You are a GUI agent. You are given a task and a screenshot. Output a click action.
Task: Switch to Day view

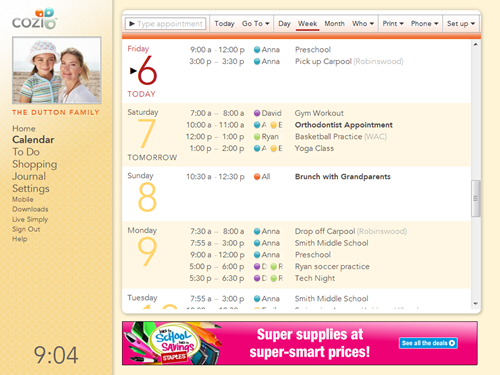coord(284,24)
